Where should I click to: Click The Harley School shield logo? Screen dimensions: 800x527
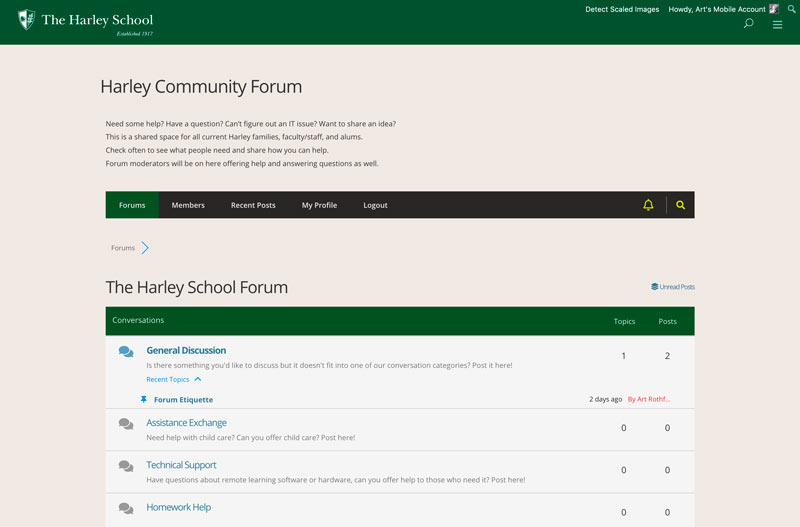point(27,20)
